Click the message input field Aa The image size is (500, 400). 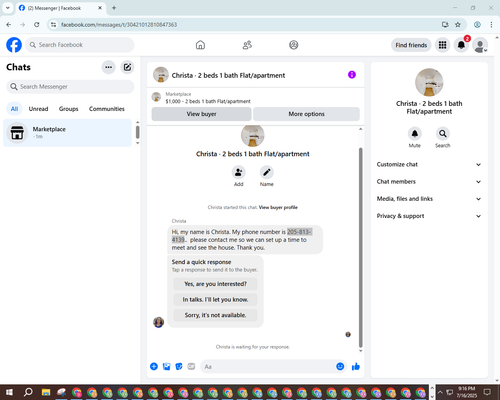(x=267, y=367)
